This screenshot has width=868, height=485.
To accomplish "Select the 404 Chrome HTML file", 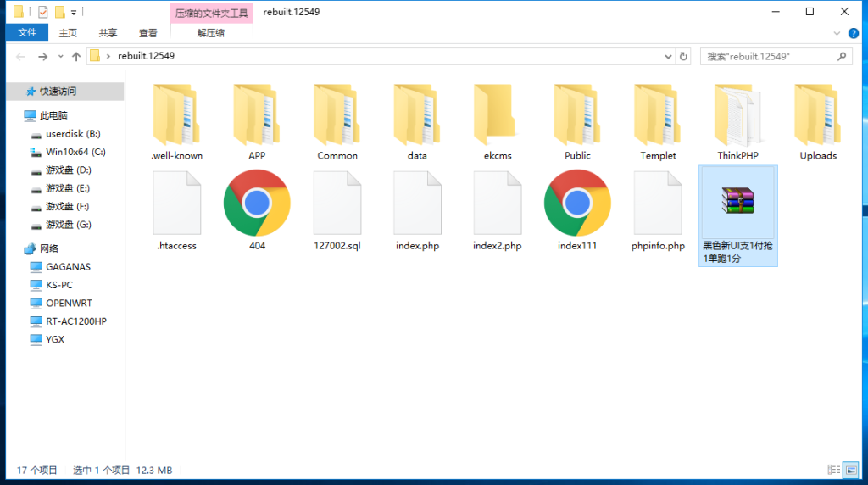I will (x=257, y=210).
